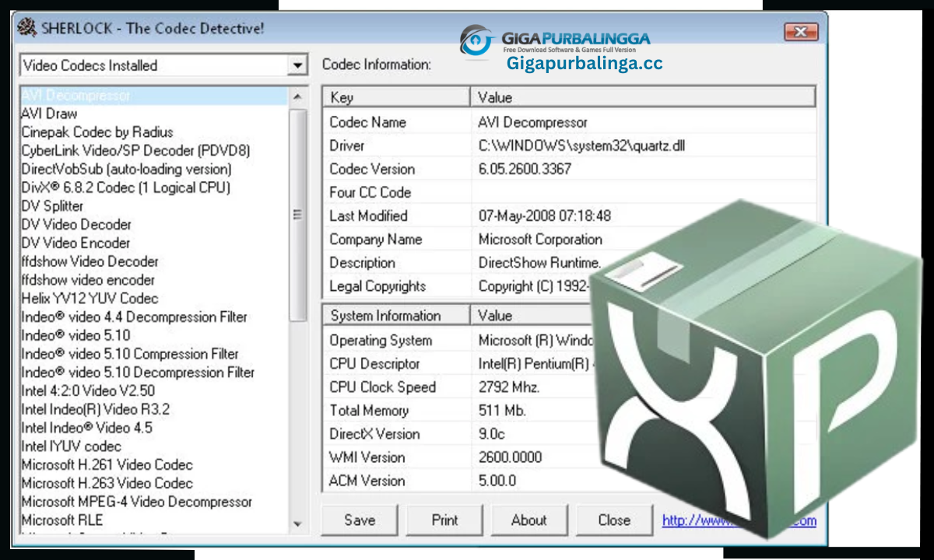Select DV Splitter in list
934x560 pixels.
point(52,206)
